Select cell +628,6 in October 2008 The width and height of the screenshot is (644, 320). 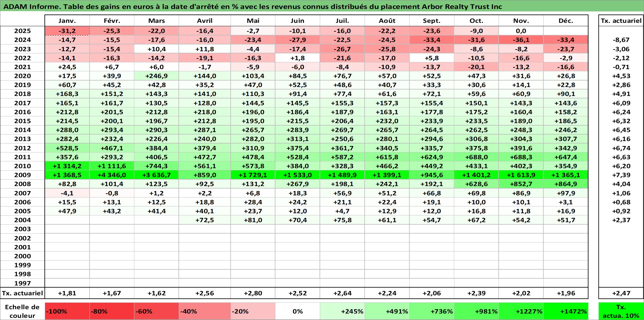[x=476, y=184]
